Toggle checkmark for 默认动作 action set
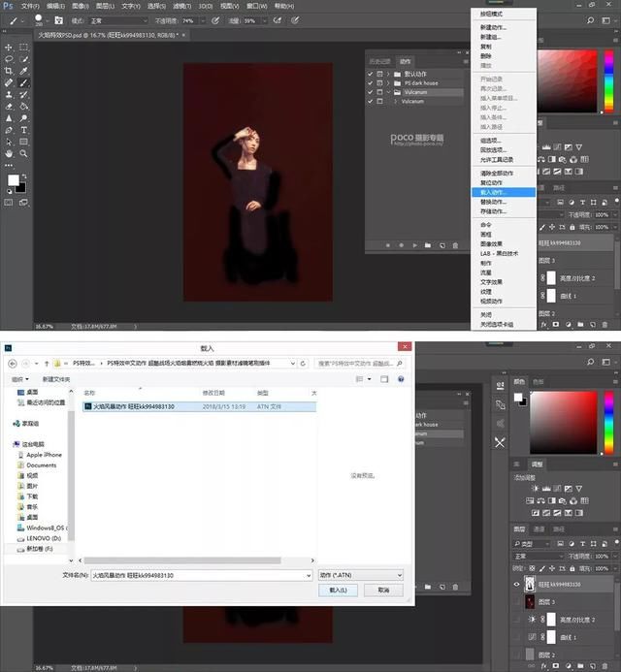Screen dimensions: 621x672 371,74
